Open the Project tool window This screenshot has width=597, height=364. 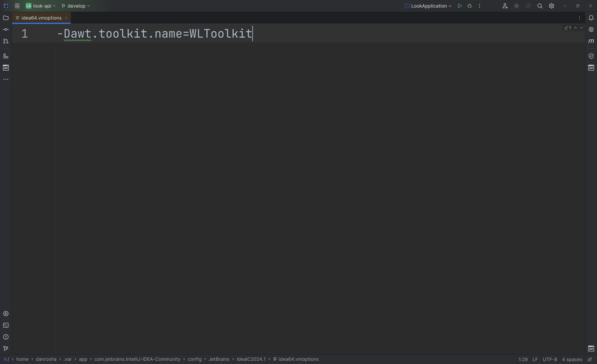6,18
